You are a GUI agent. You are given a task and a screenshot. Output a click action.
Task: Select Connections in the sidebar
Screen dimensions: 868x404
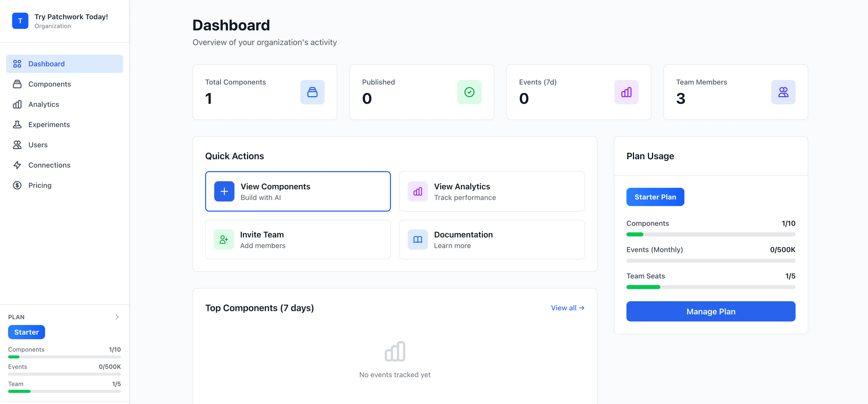65,165
